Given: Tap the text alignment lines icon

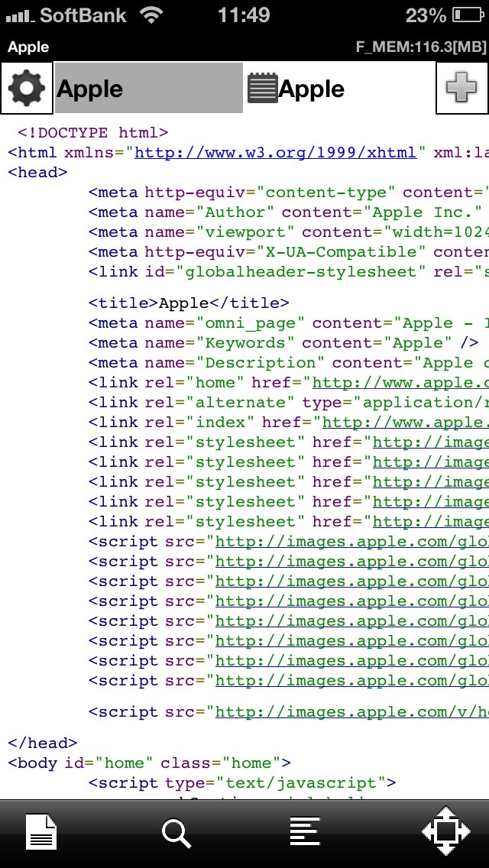Looking at the screenshot, I should point(305,831).
